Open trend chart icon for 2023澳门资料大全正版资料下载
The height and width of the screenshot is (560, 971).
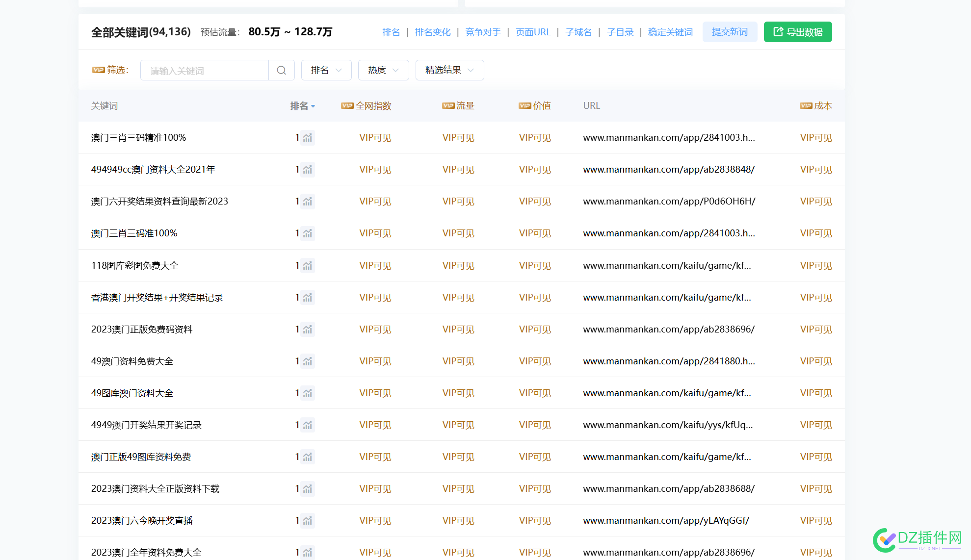click(x=308, y=489)
